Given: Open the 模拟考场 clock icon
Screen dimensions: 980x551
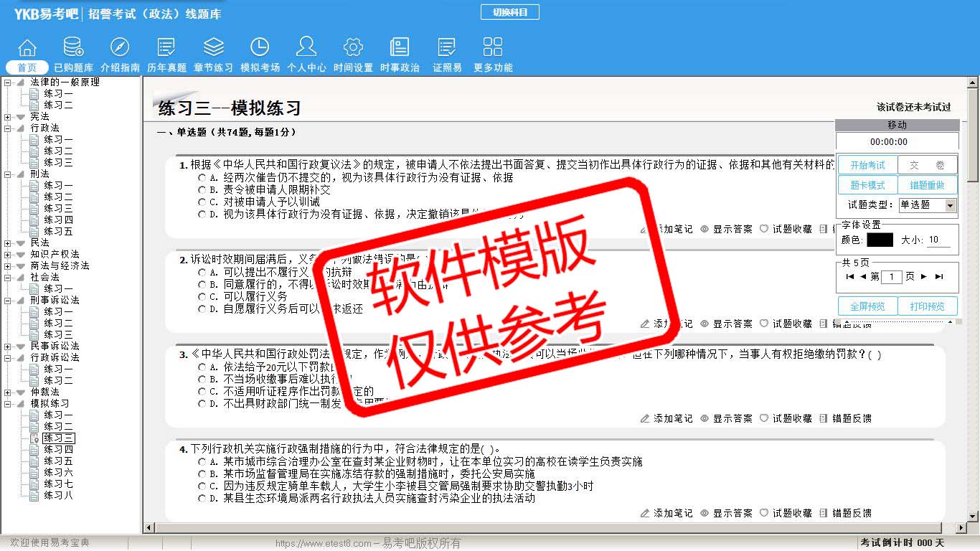Looking at the screenshot, I should pos(260,48).
